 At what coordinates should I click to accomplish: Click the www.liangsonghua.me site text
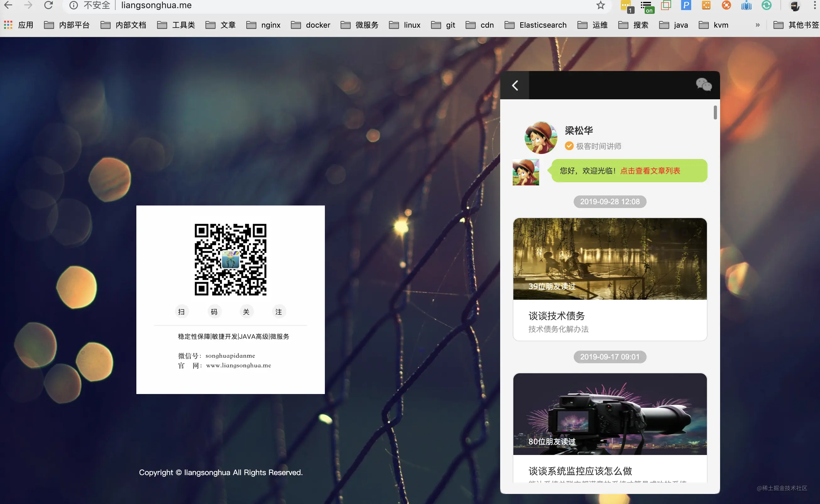(238, 365)
